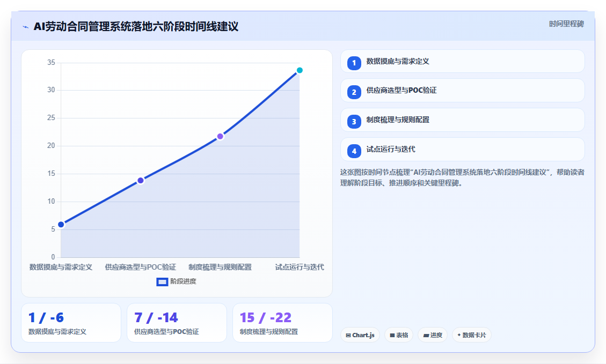606x364 pixels.
Task: Click the 进度 tag
Action: [433, 335]
